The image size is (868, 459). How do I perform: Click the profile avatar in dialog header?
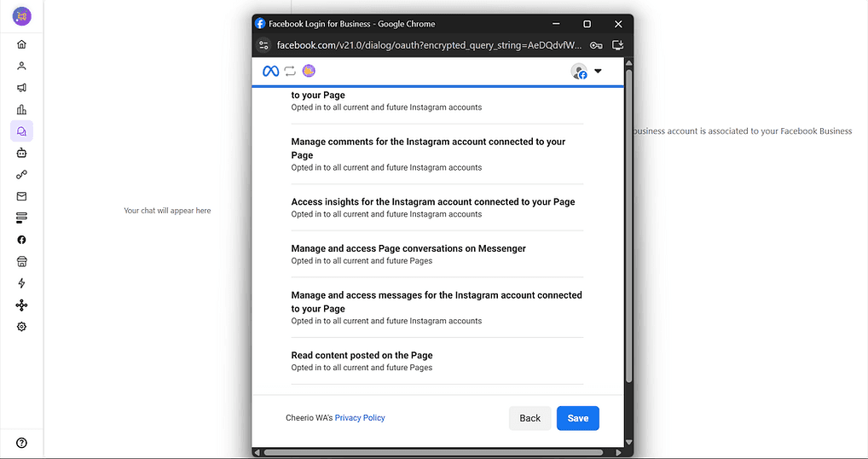coord(579,72)
